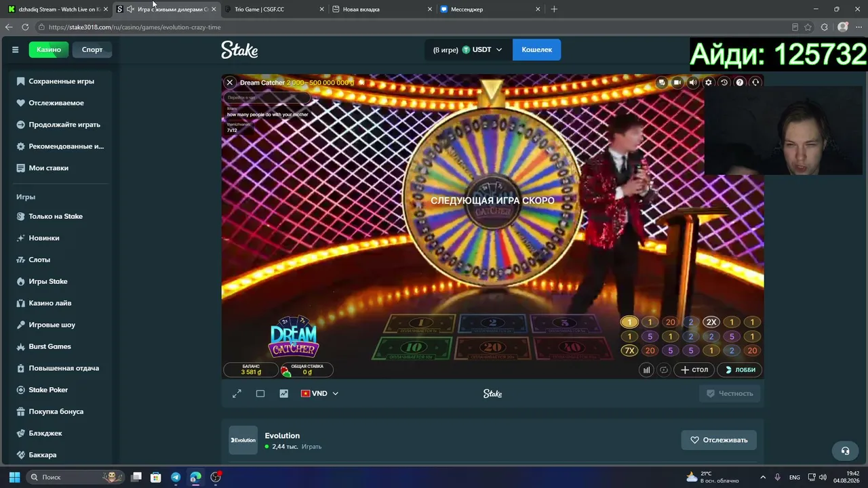Open video settings camera icon
Image resolution: width=868 pixels, height=488 pixels.
677,82
